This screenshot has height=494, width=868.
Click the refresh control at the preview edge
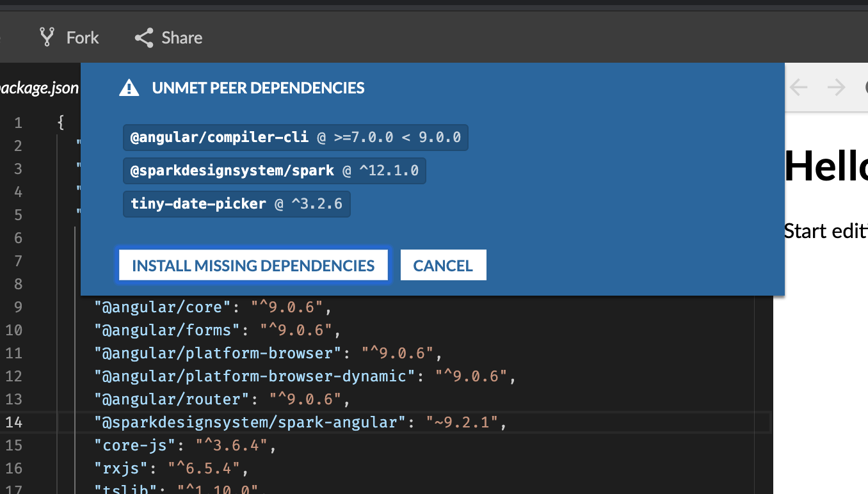coord(865,87)
